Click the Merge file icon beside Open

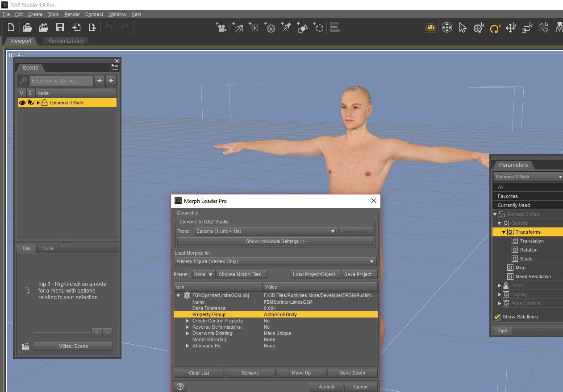pos(43,27)
